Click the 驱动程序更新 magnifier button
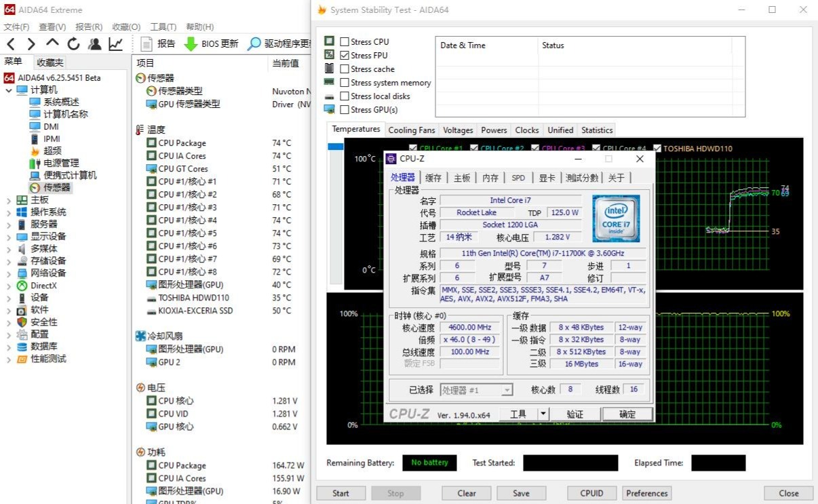Viewport: 818px width, 504px height. tap(278, 43)
